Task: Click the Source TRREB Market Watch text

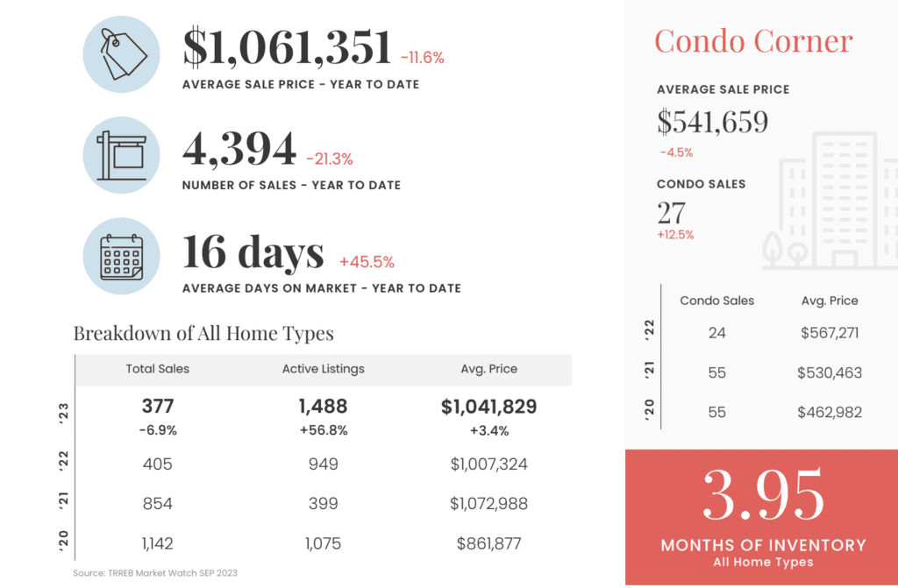Action: 154,572
